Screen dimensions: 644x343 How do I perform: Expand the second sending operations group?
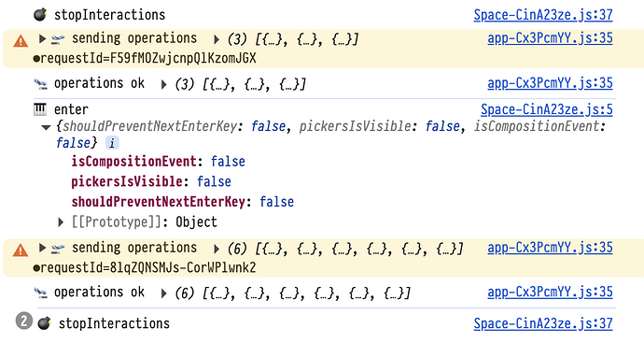point(42,248)
